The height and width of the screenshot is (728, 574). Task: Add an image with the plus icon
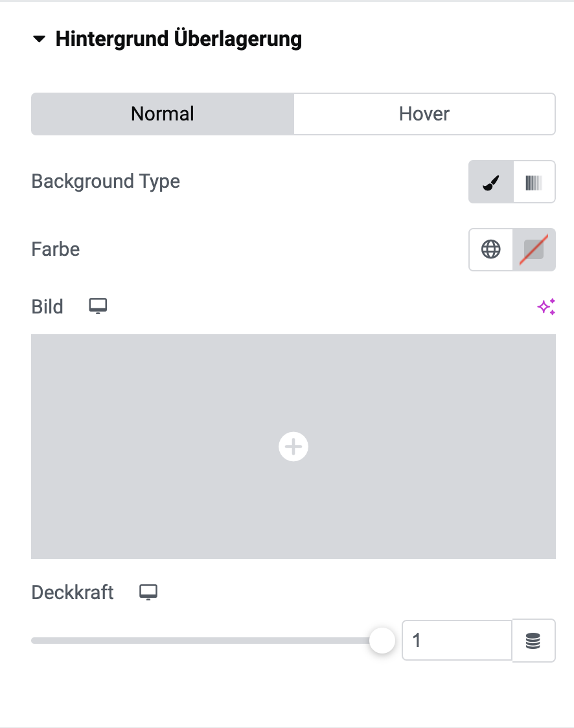pyautogui.click(x=293, y=447)
